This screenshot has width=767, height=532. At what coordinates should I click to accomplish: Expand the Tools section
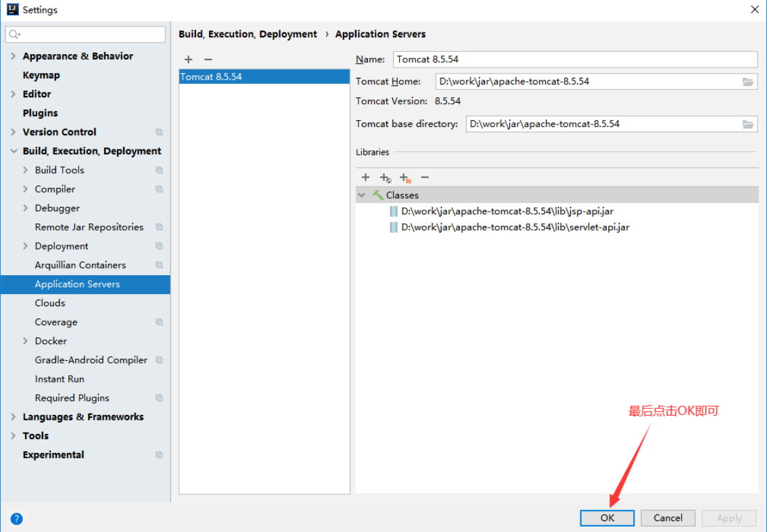click(14, 436)
